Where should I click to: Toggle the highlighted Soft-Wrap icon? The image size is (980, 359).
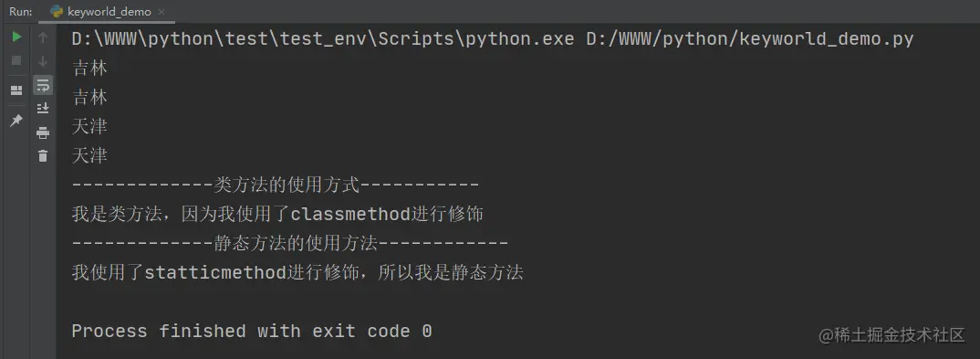pyautogui.click(x=43, y=85)
